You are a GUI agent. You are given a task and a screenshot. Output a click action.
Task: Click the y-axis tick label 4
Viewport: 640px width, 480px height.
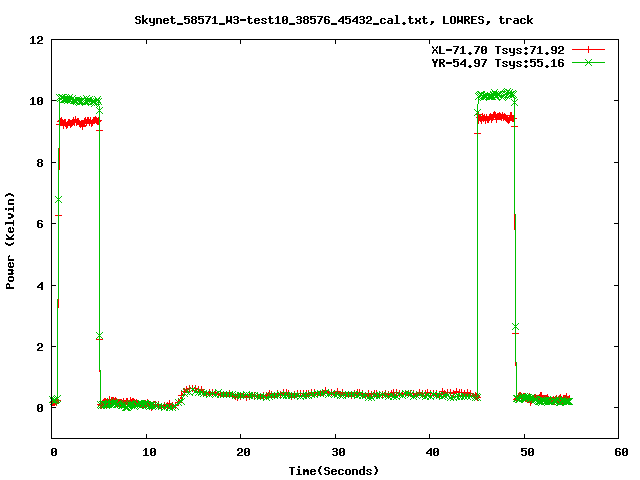40,285
